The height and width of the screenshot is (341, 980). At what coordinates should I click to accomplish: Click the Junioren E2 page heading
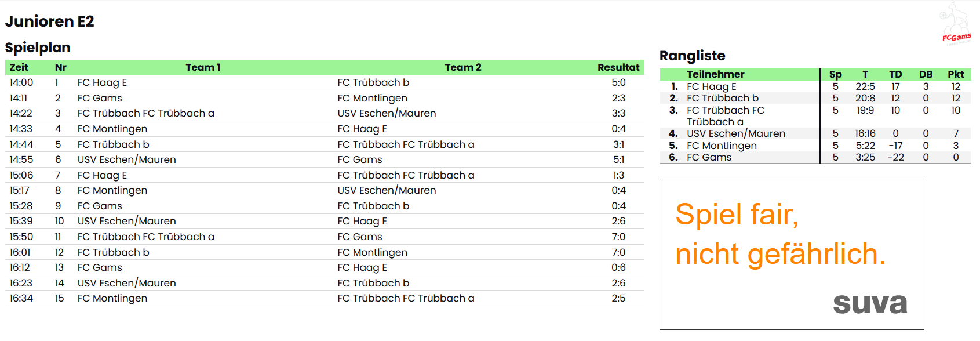[x=50, y=21]
